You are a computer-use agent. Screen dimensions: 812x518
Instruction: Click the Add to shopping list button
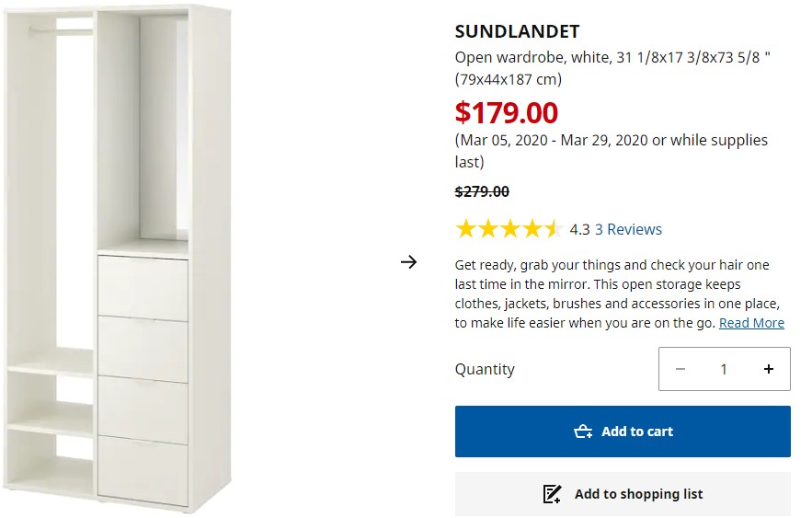click(x=623, y=494)
